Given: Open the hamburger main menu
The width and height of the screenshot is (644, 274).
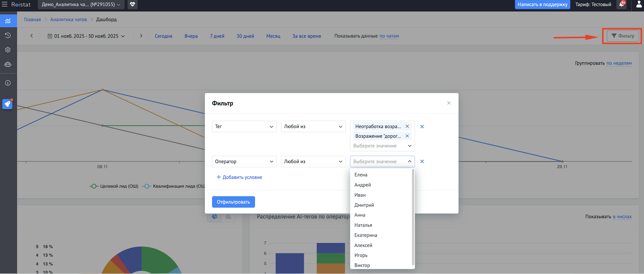Looking at the screenshot, I should tap(5, 4).
